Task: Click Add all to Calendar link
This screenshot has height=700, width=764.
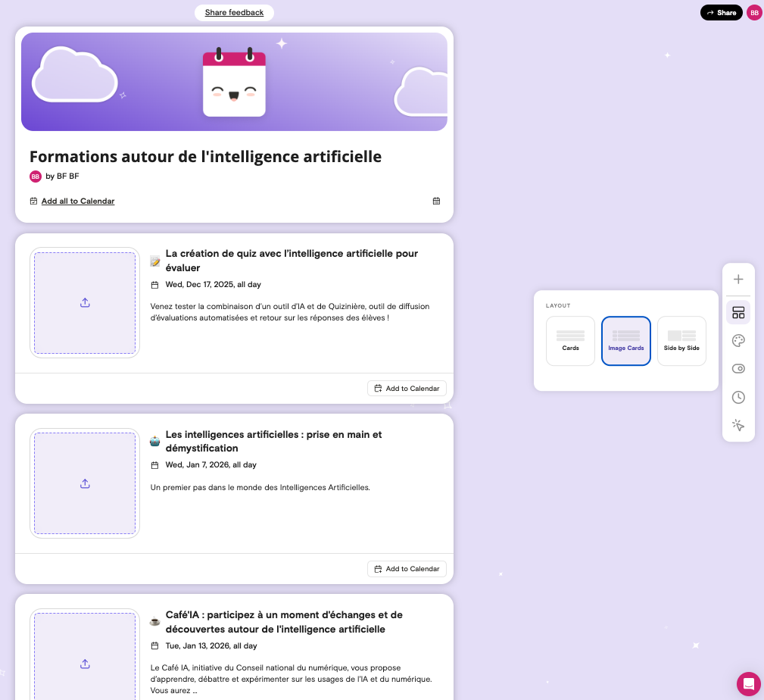Action: pos(77,201)
